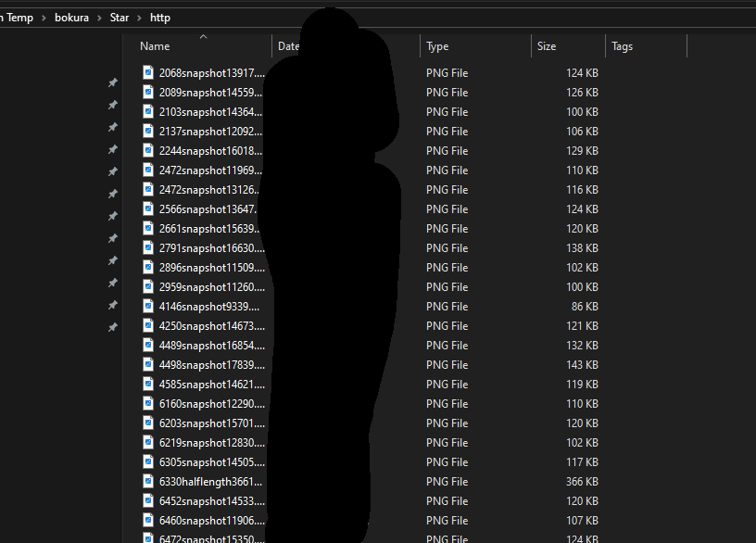
Task: Click the http breadcrumb segment
Action: tap(160, 18)
